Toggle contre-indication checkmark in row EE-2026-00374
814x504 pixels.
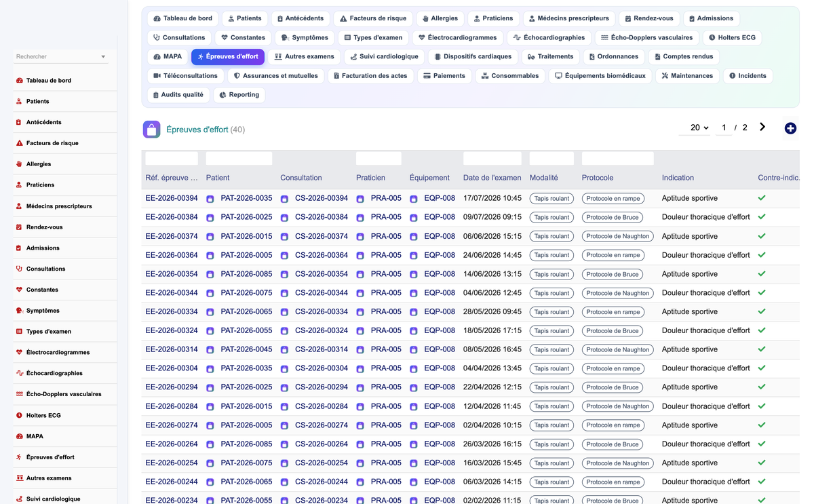[x=762, y=236]
